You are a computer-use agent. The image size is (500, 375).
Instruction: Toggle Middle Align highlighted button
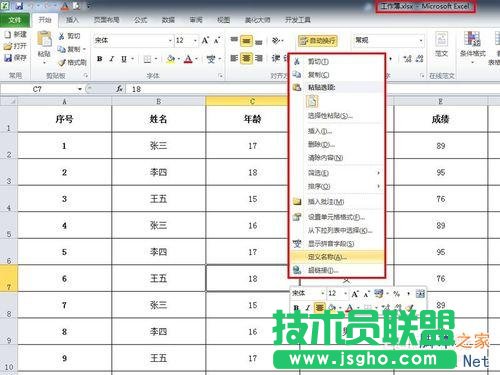tap(246, 41)
